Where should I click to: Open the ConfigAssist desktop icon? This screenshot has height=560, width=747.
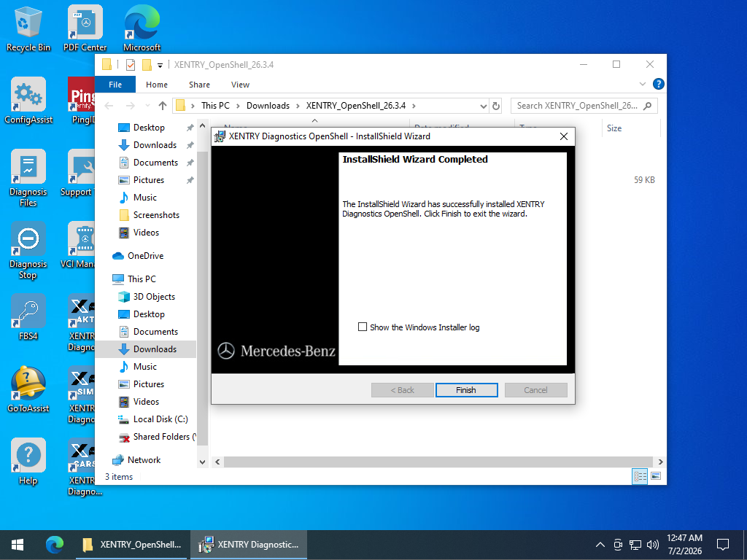(x=28, y=101)
